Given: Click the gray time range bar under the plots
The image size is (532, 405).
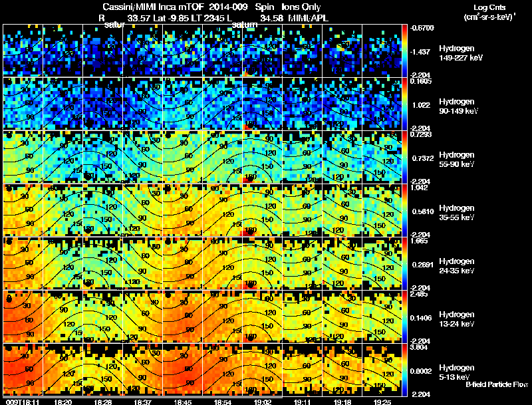Looking at the screenshot, I should [x=142, y=396].
